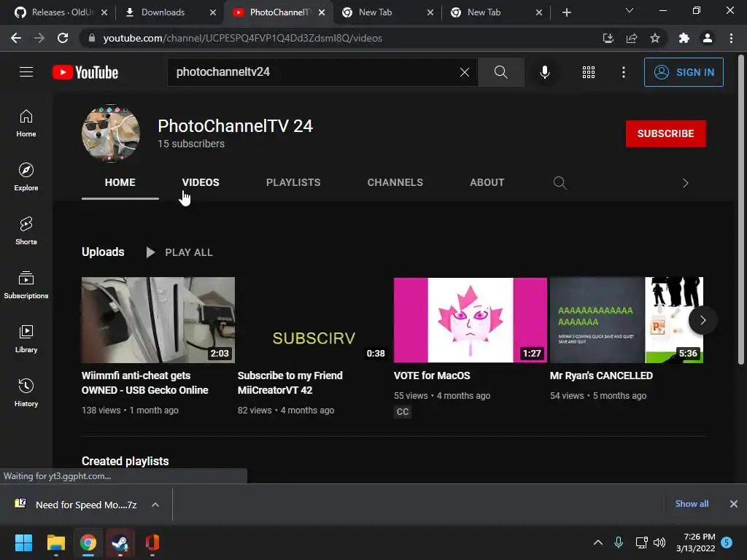Start voice search with microphone
This screenshot has width=747, height=560.
click(x=544, y=72)
